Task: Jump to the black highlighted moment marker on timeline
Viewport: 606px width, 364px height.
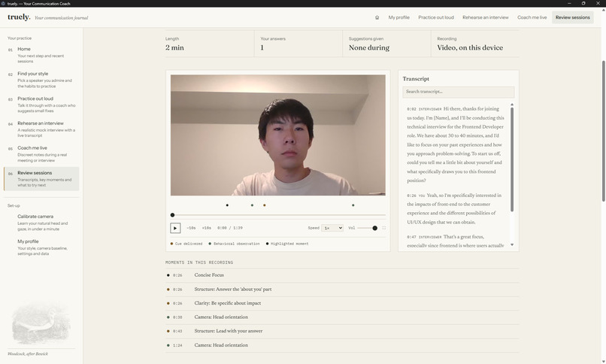Action: click(x=227, y=205)
